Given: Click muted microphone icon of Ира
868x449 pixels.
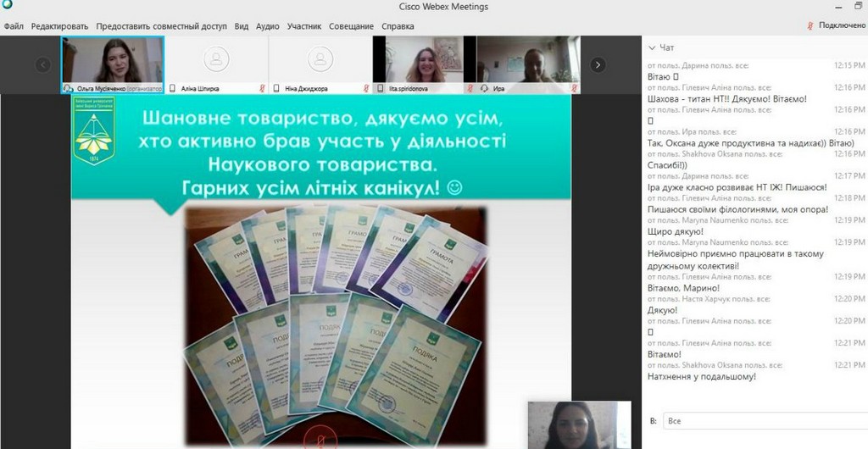Looking at the screenshot, I should pos(574,88).
